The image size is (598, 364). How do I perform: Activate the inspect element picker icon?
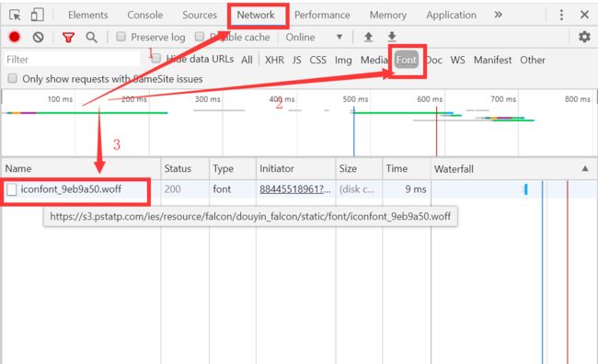[x=15, y=15]
